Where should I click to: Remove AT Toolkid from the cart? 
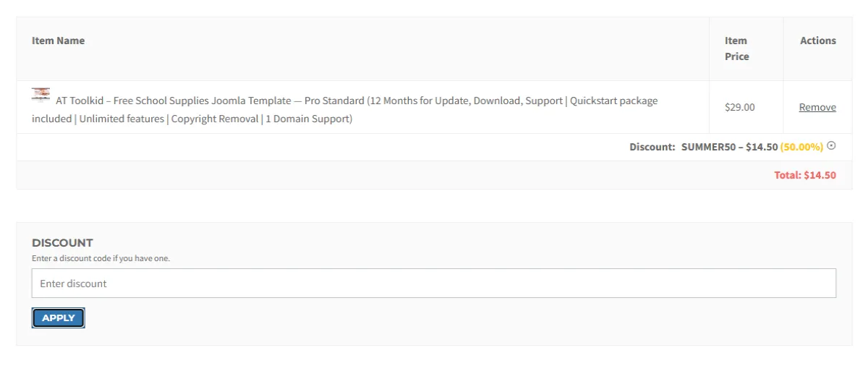817,107
